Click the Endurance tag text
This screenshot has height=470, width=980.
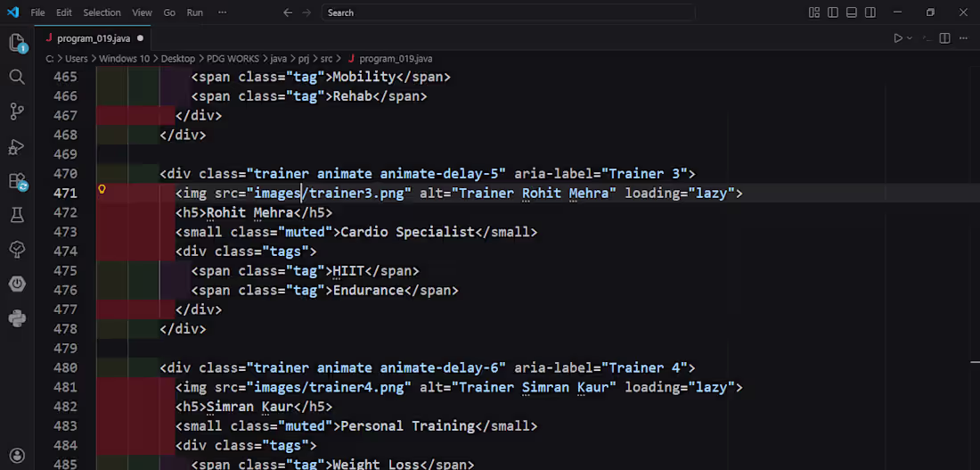tap(368, 291)
